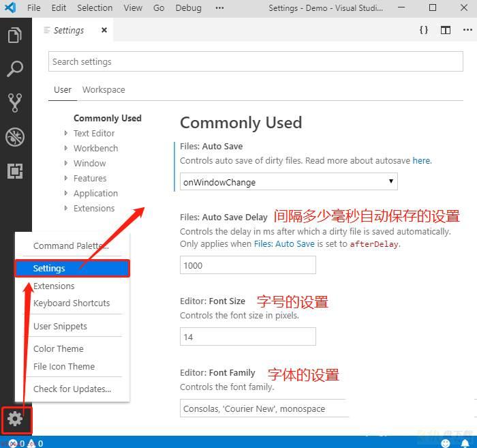Click the Manage gear icon
This screenshot has height=448, width=477.
coord(15,419)
